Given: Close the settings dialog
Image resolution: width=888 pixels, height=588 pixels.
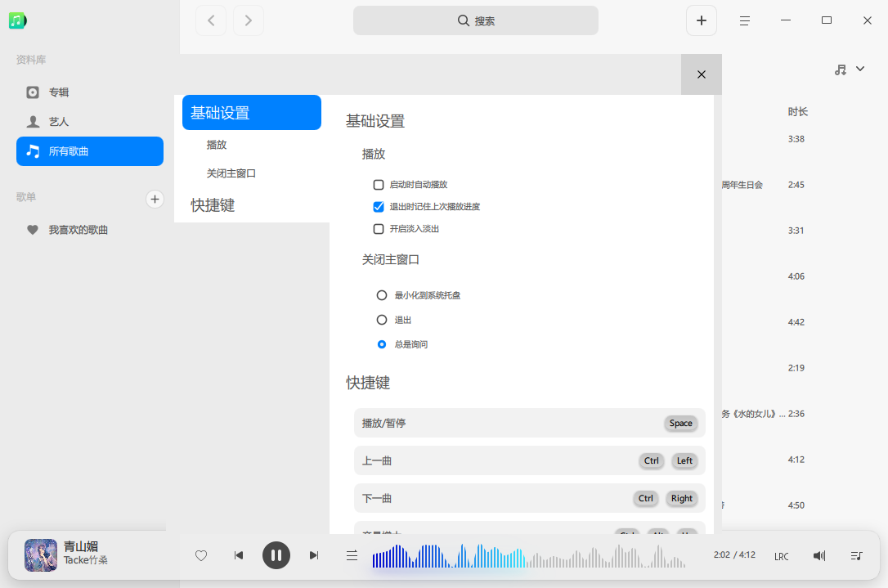Looking at the screenshot, I should (x=701, y=74).
